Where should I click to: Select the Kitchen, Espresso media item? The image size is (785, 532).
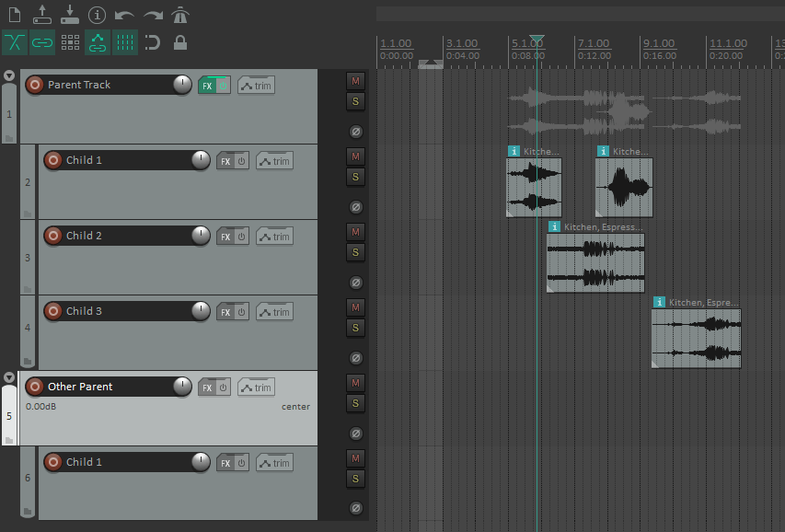coord(595,260)
